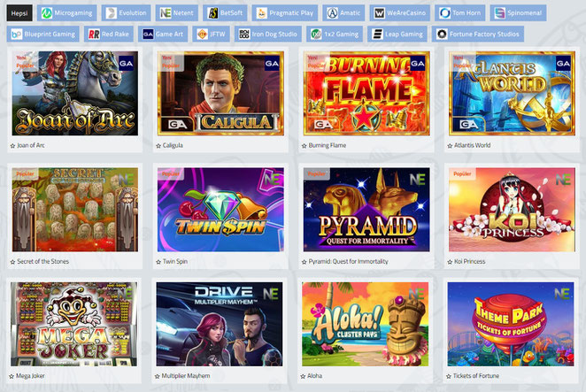Favorite Joan of Arc with star icon
This screenshot has height=392, width=586.
point(12,146)
